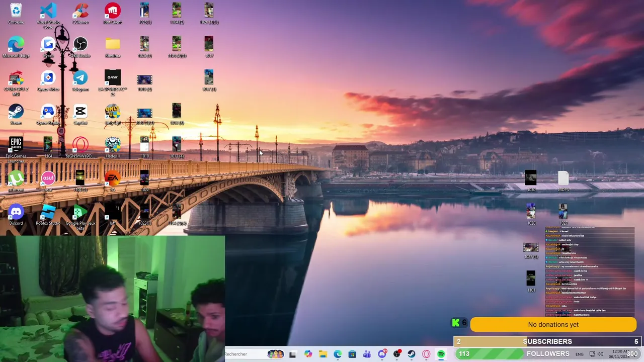This screenshot has height=362, width=644.
Task: Open Discord desktop shortcut
Action: (x=16, y=215)
